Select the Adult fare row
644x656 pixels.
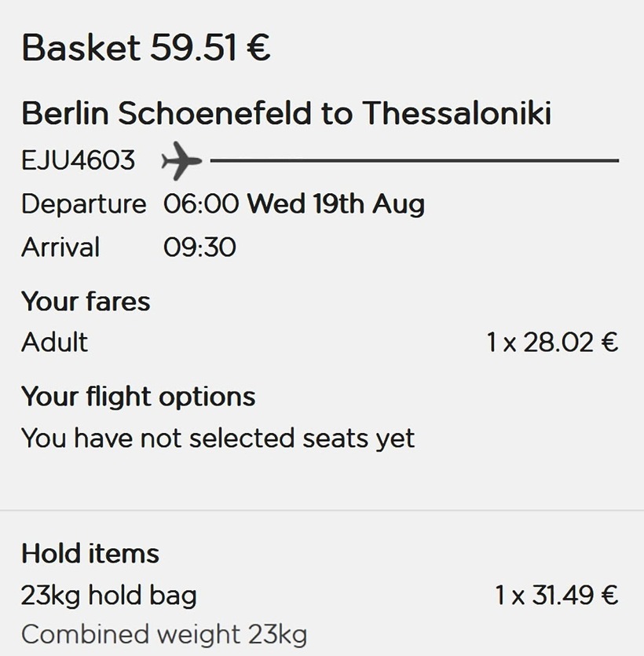point(54,343)
